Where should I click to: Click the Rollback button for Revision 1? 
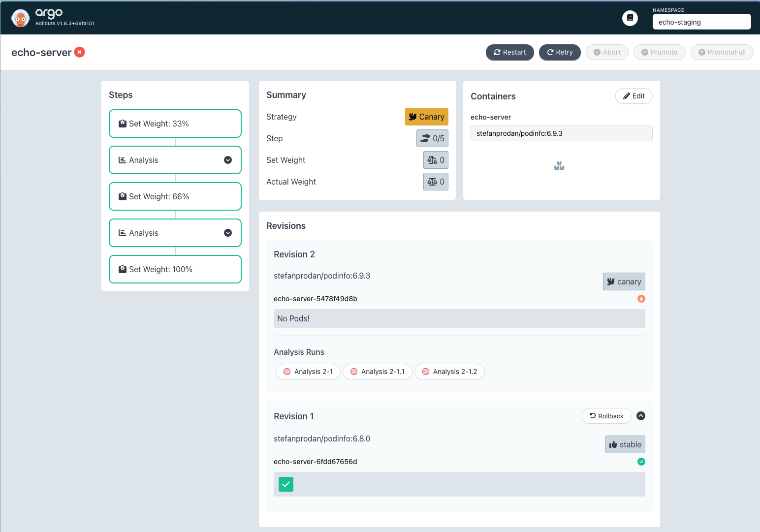(606, 416)
